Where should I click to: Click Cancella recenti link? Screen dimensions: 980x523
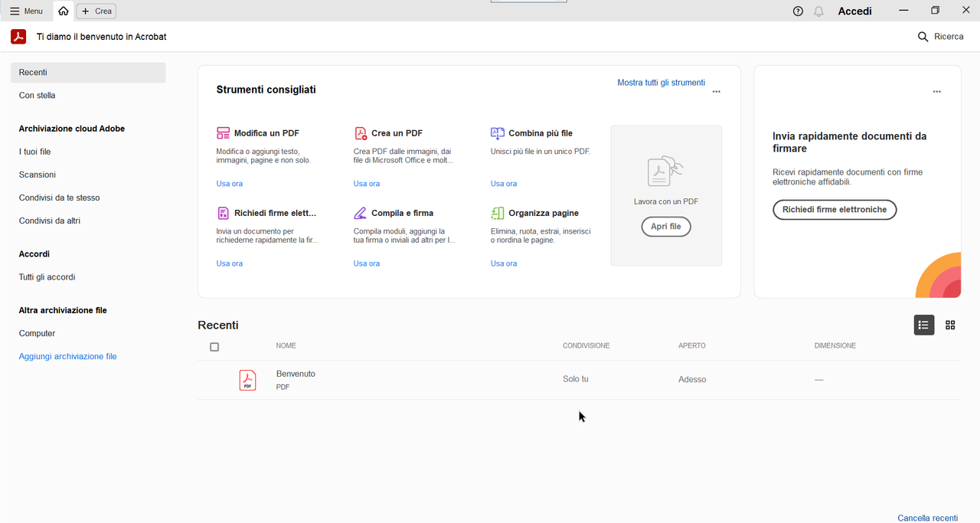coord(928,518)
